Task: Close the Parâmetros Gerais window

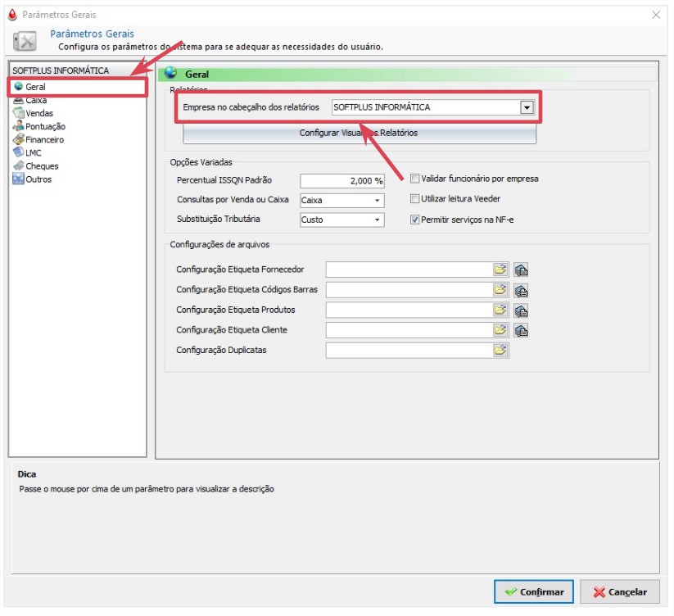Action: (656, 15)
